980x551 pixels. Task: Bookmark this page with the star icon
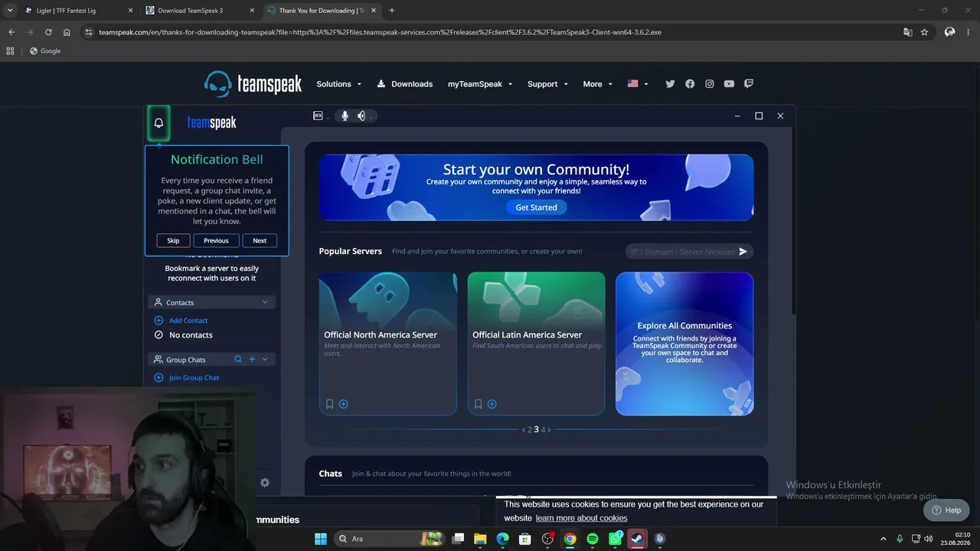(x=924, y=32)
